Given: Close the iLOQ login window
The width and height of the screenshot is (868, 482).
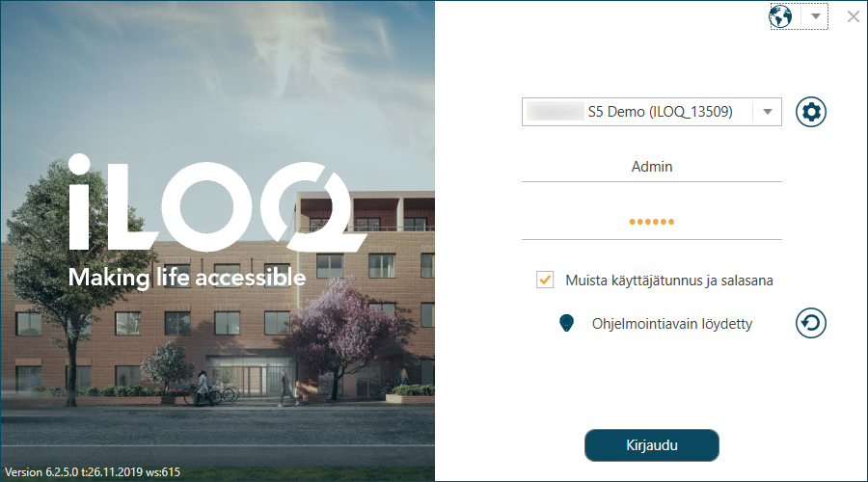Looking at the screenshot, I should [x=854, y=16].
